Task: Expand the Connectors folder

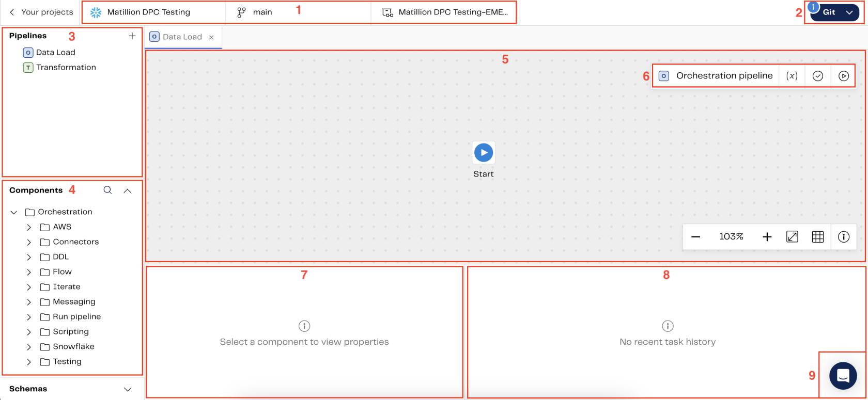Action: point(29,242)
